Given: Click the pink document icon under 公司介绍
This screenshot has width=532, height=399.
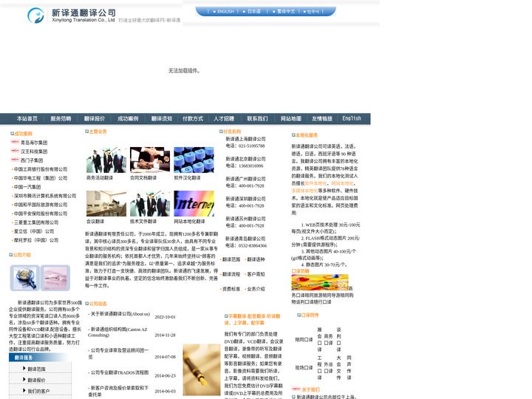Looking at the screenshot, I should (55, 278).
